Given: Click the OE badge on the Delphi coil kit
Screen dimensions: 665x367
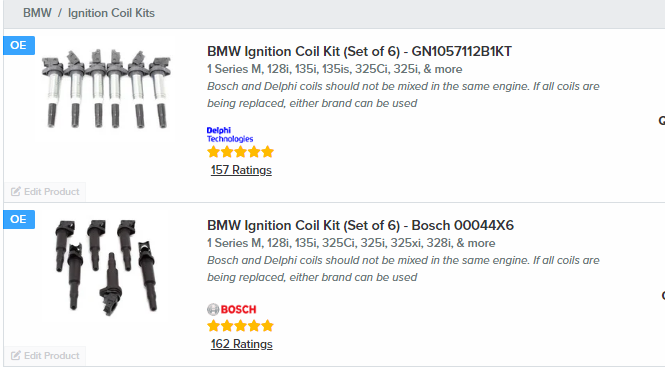Looking at the screenshot, I should (x=19, y=45).
